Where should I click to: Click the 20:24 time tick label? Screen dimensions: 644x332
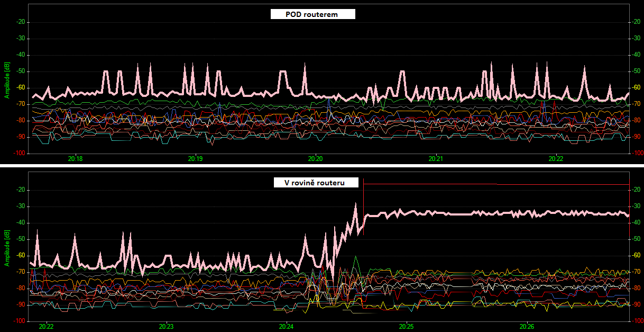pyautogui.click(x=286, y=327)
